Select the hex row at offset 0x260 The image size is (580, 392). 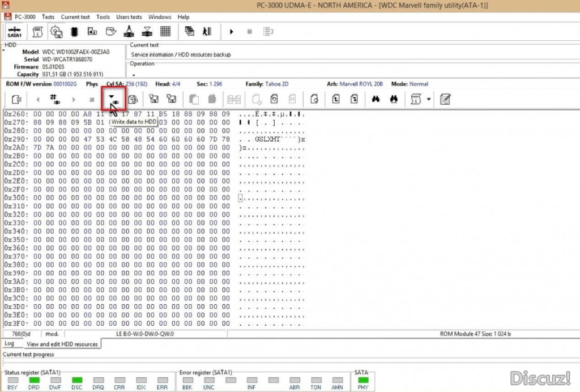coord(155,114)
